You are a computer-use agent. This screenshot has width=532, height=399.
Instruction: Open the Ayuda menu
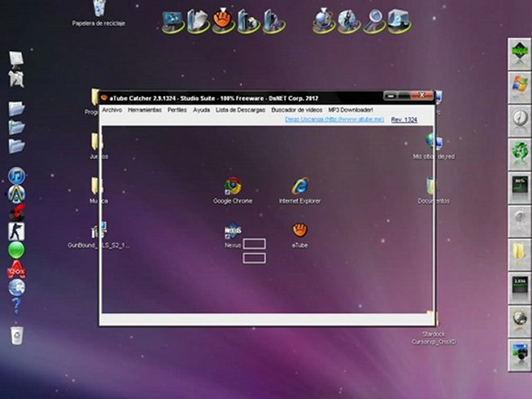(201, 110)
